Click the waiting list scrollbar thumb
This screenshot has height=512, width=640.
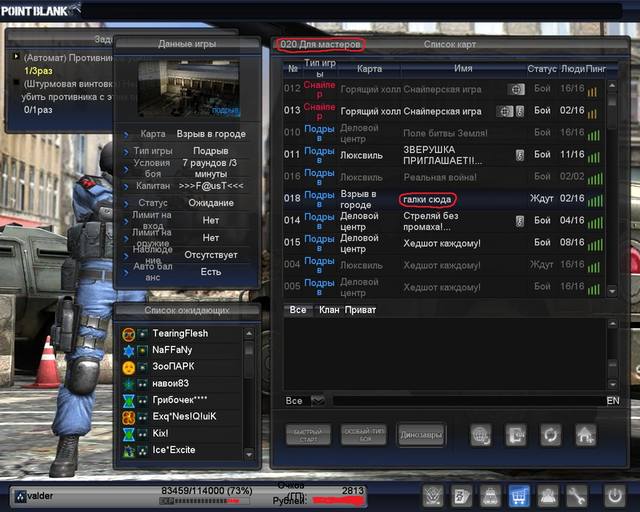pos(249,348)
